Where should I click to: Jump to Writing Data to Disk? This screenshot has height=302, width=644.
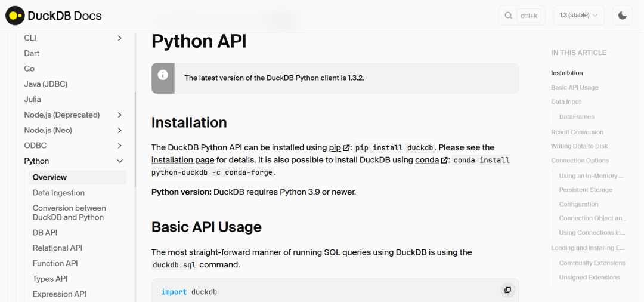click(580, 146)
